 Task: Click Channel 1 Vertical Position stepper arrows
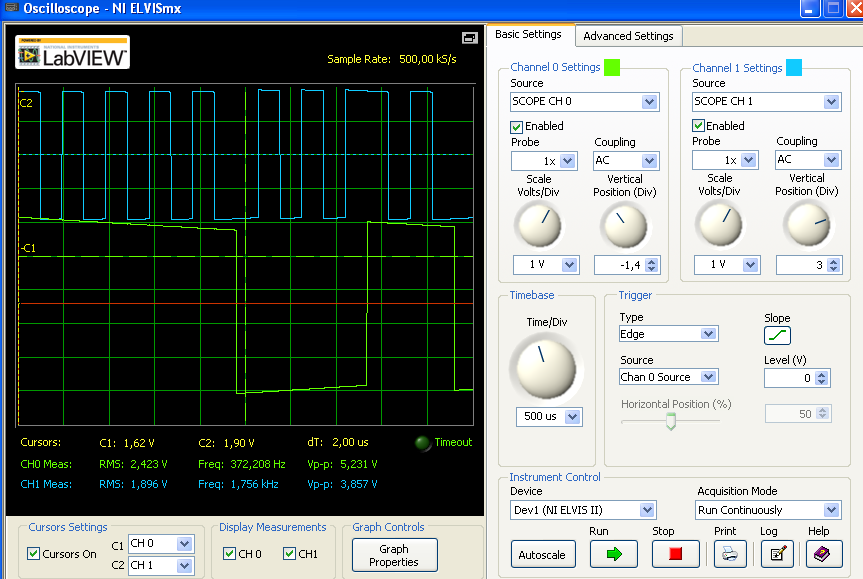(x=833, y=265)
